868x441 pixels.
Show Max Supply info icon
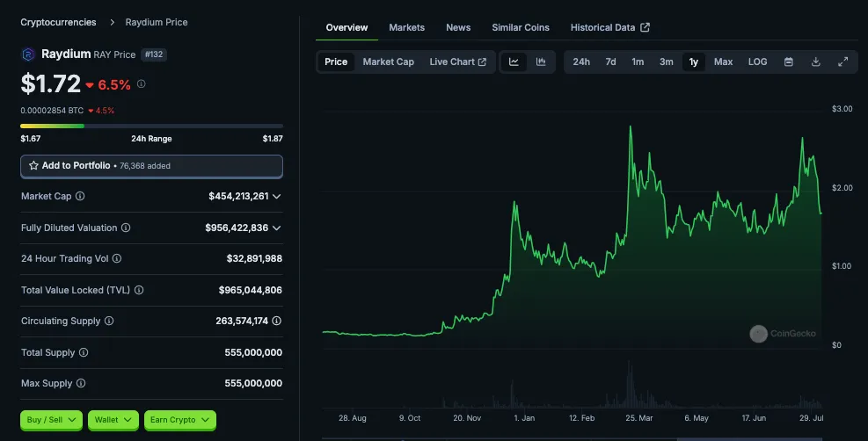[x=81, y=384]
